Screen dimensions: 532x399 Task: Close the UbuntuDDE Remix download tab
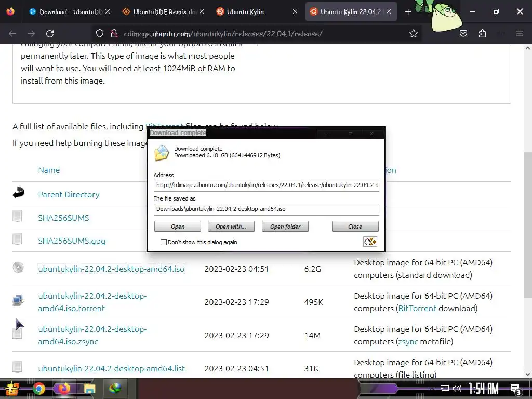tap(202, 11)
